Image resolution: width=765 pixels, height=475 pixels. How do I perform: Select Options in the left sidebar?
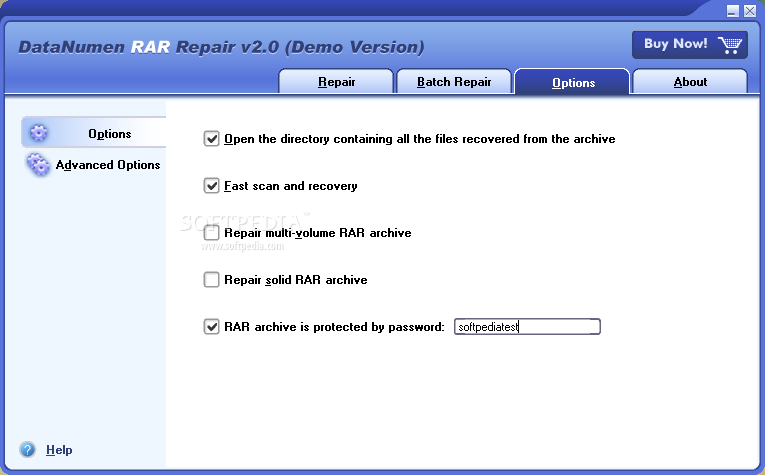coord(94,133)
